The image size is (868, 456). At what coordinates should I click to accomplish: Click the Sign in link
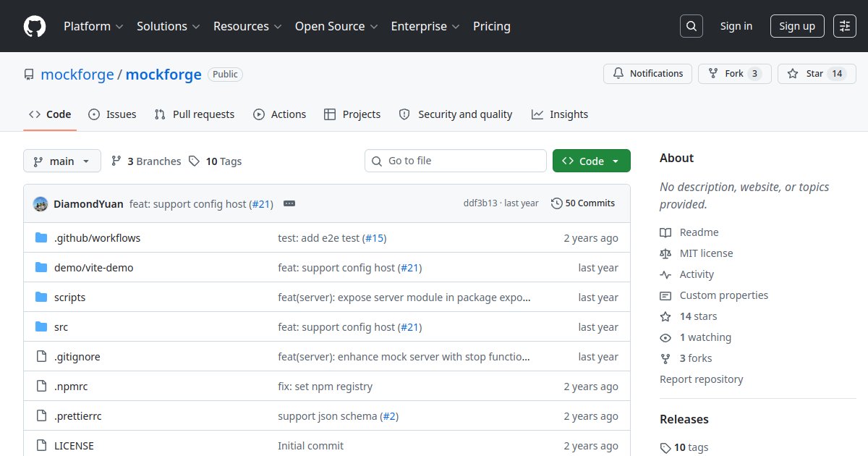tap(736, 26)
